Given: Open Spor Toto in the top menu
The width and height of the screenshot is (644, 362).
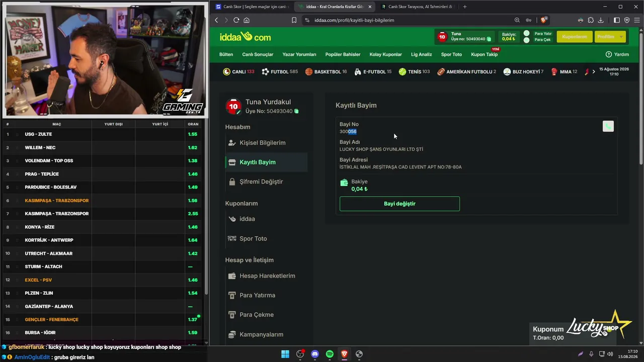Looking at the screenshot, I should tap(451, 54).
